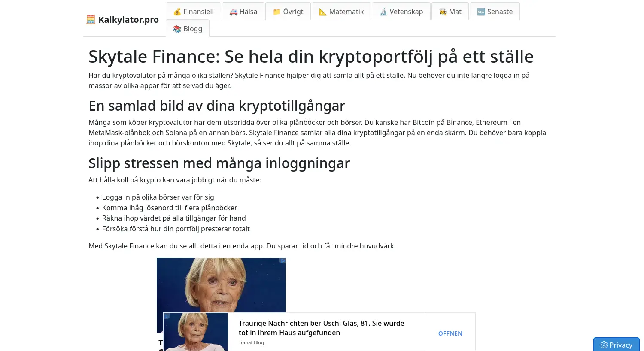Click the AdChoices triangle on the bottom ad banner
644x351 pixels.
[167, 315]
